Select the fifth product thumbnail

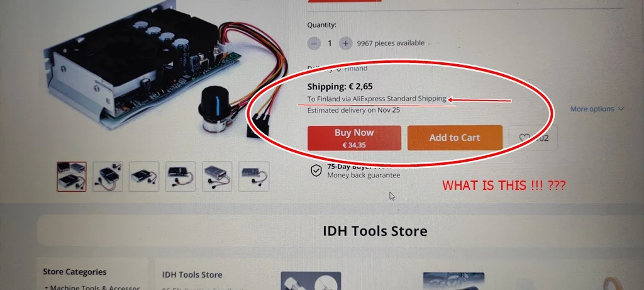point(217,177)
